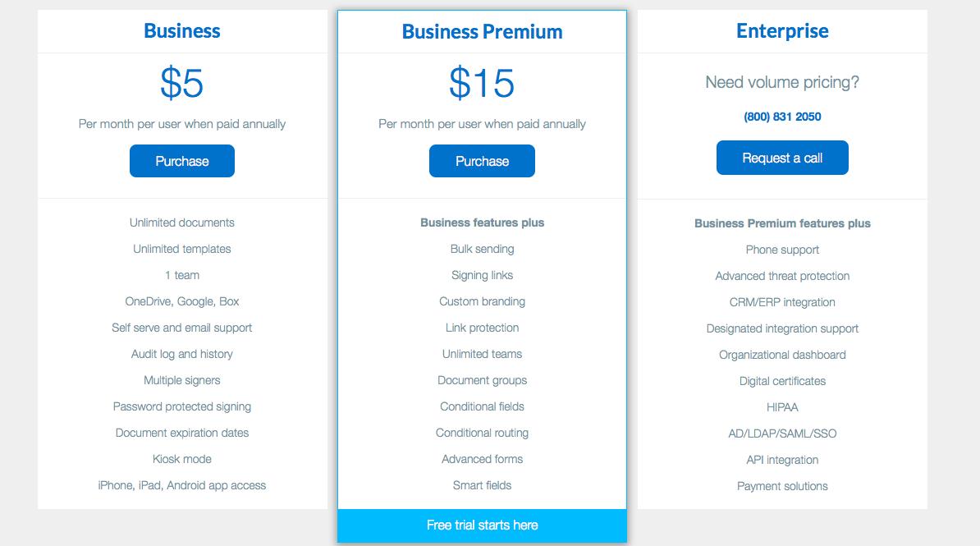Select the Kiosk mode feature
Viewport: 980px width, 546px height.
(x=182, y=459)
